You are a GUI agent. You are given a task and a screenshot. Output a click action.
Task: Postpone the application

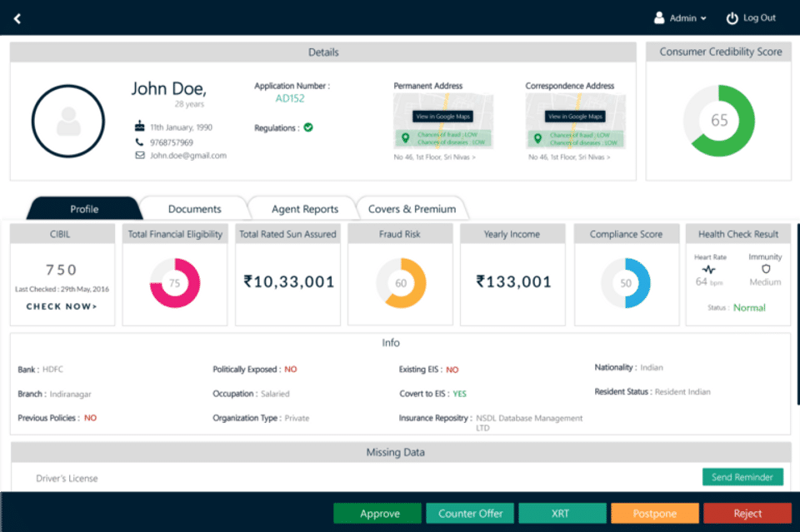coord(655,513)
